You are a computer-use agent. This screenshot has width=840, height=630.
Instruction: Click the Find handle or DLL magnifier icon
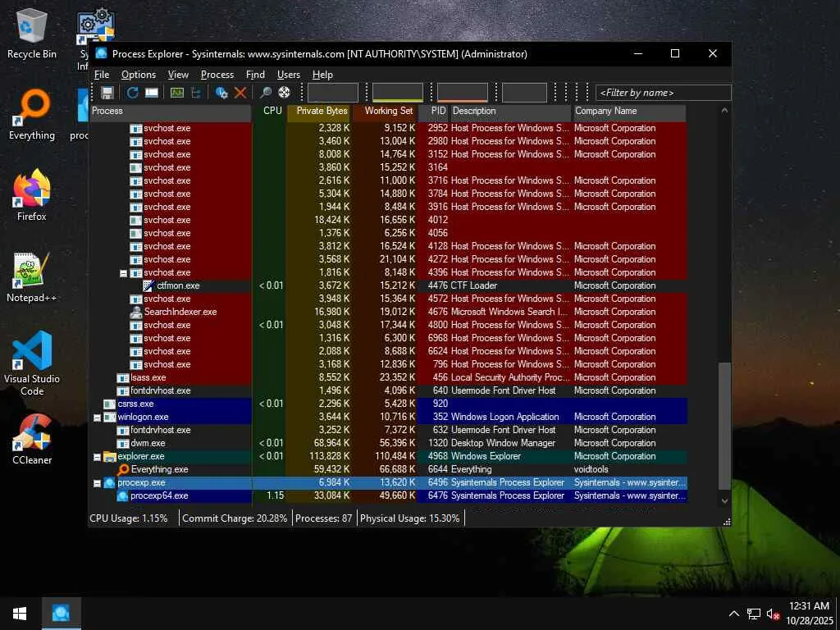(265, 93)
